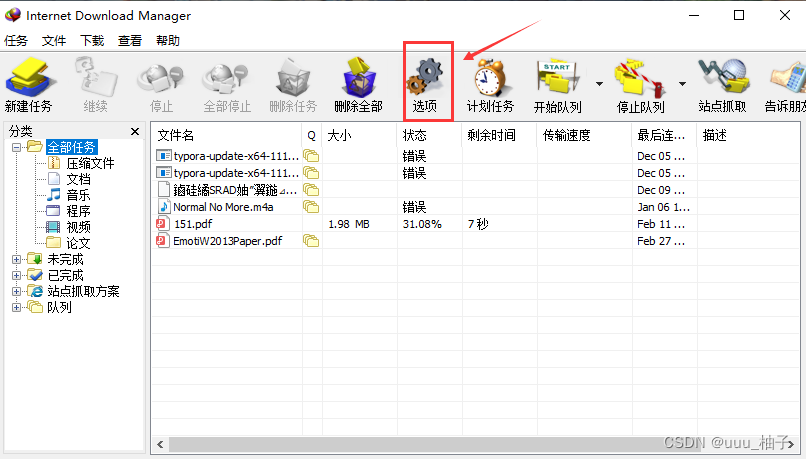Expand the 已完成 tree node

coord(16,276)
